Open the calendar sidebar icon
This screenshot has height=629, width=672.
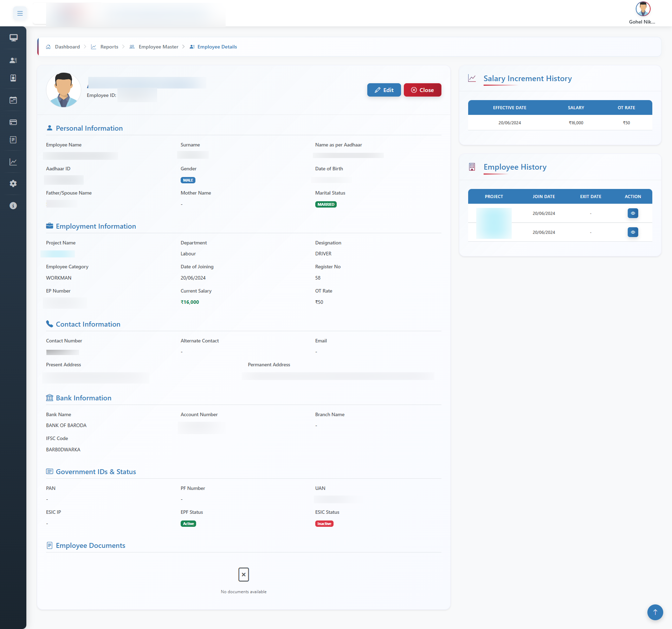tap(13, 100)
